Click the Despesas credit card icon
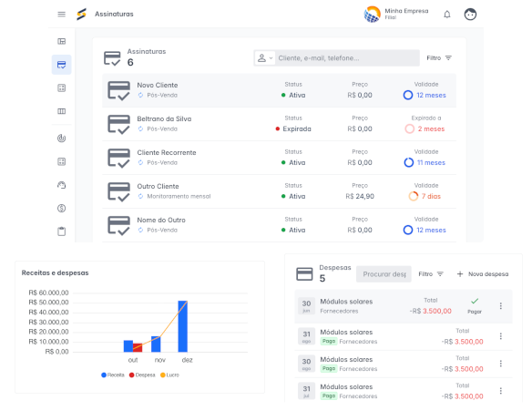 point(304,274)
